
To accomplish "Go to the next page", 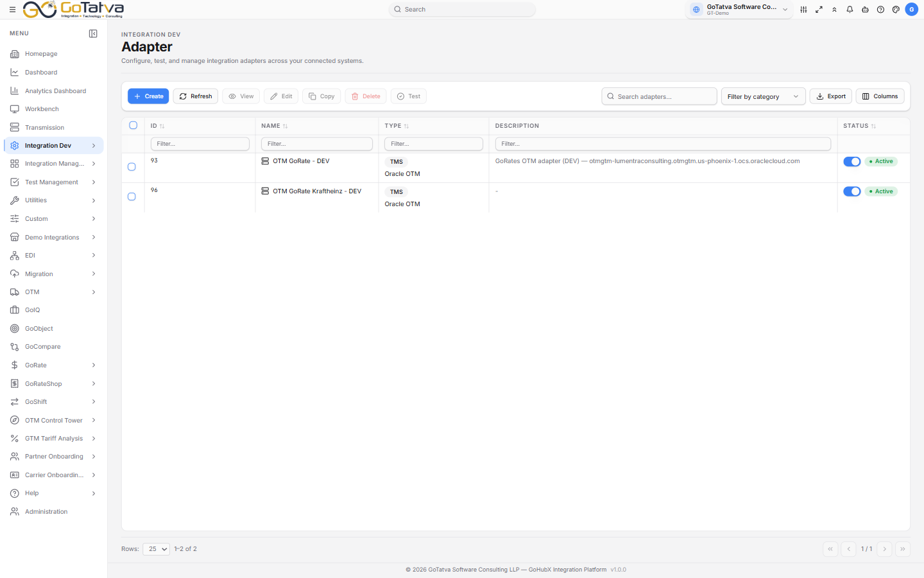I will click(x=884, y=549).
